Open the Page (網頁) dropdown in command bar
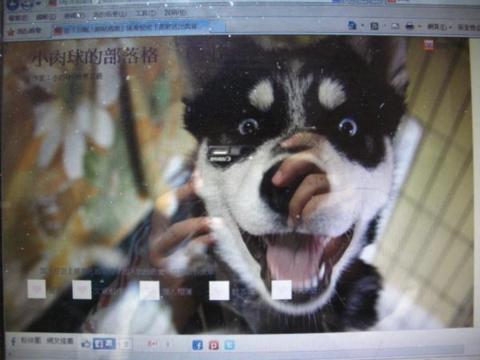The height and width of the screenshot is (360, 480). point(439,27)
